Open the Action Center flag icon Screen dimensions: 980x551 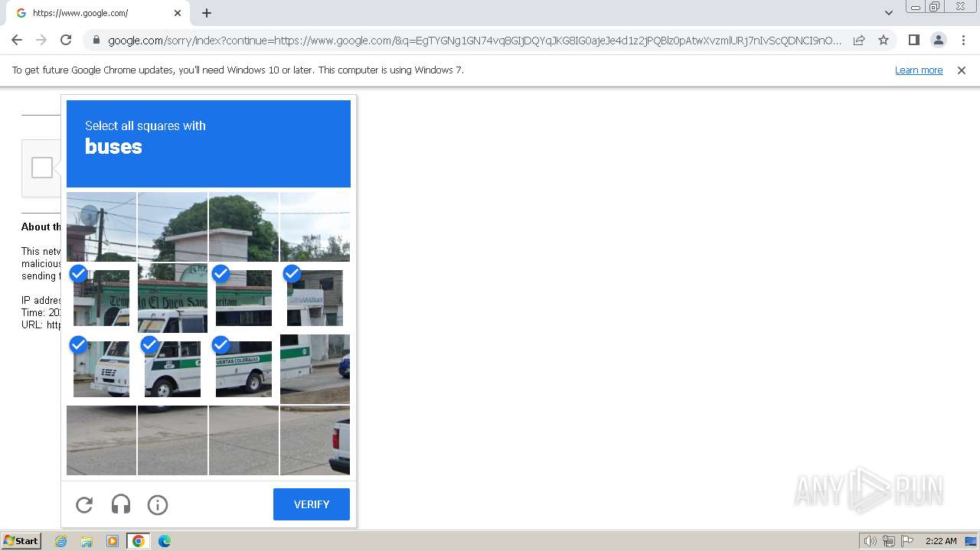click(907, 541)
